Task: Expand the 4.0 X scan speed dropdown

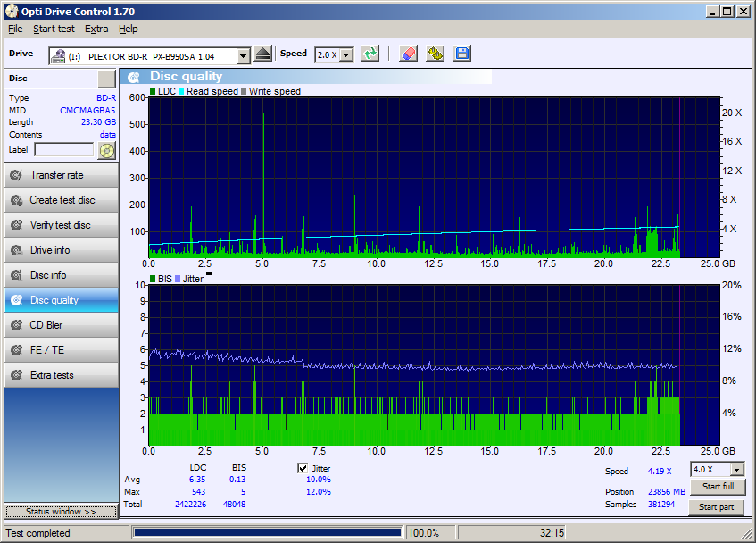Action: coord(736,469)
